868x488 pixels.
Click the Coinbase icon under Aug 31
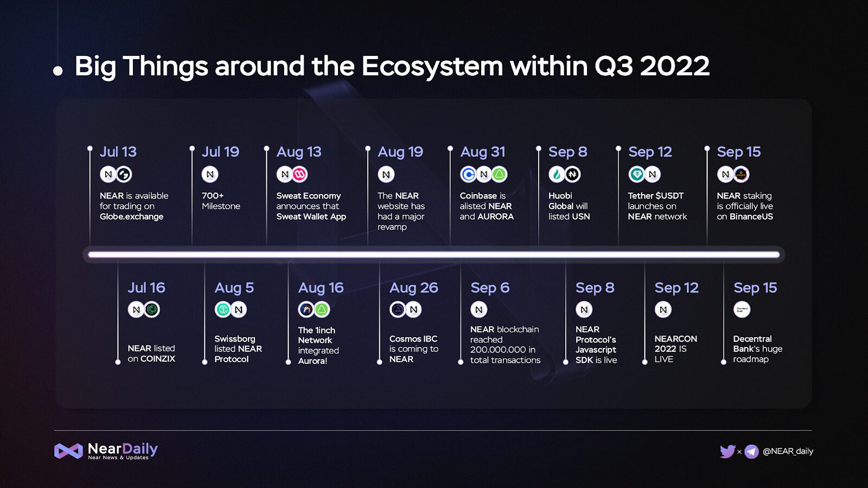pyautogui.click(x=468, y=174)
